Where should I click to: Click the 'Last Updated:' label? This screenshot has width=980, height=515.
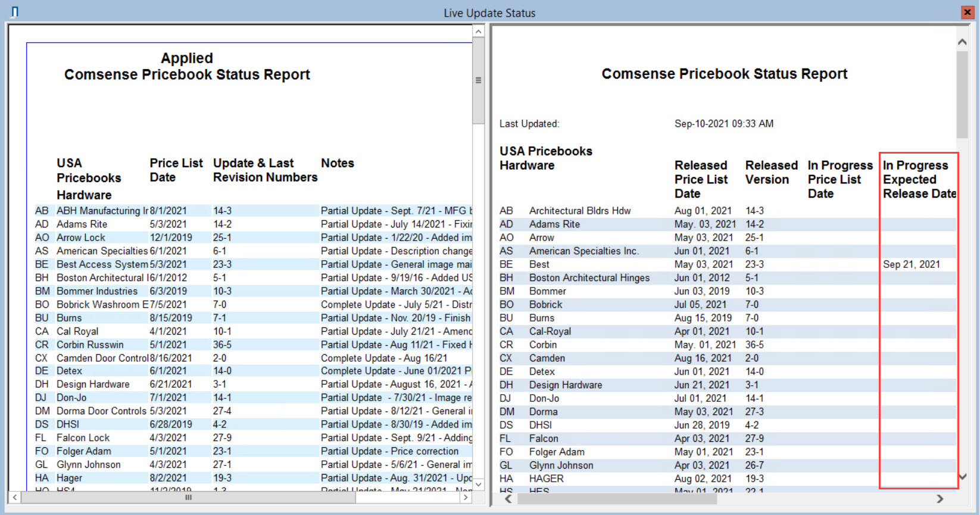coord(529,124)
